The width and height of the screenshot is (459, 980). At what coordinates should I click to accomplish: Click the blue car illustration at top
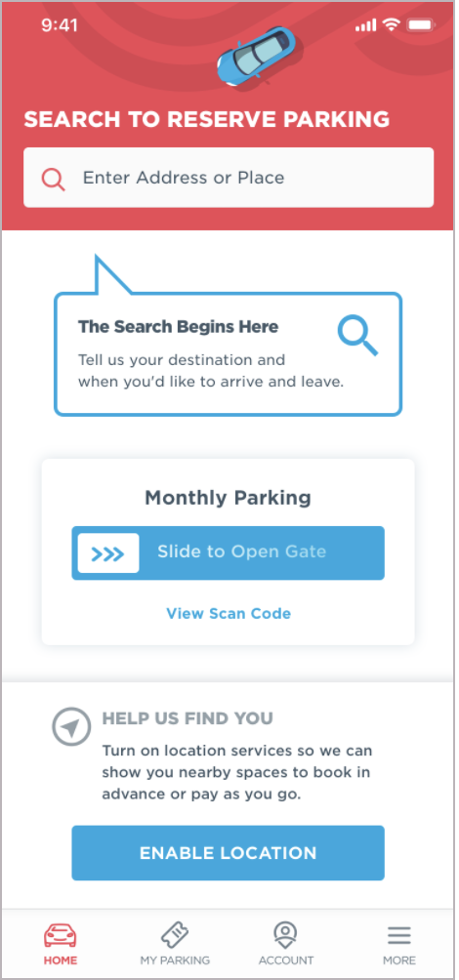[x=257, y=55]
